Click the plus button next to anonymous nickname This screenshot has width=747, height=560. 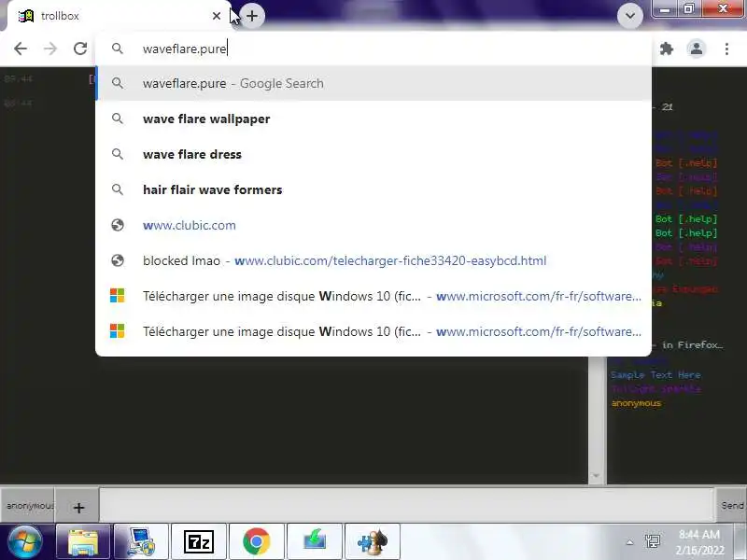(78, 508)
